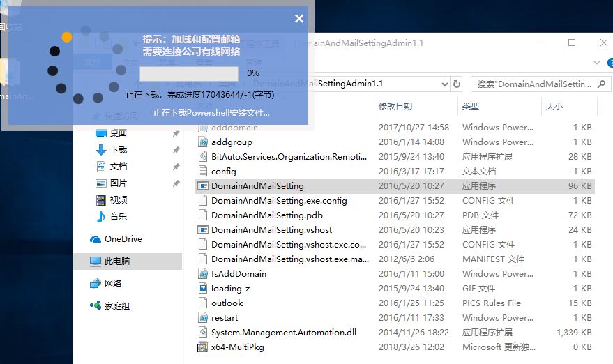
Task: Select the loading-z GIF file icon
Action: point(203,289)
